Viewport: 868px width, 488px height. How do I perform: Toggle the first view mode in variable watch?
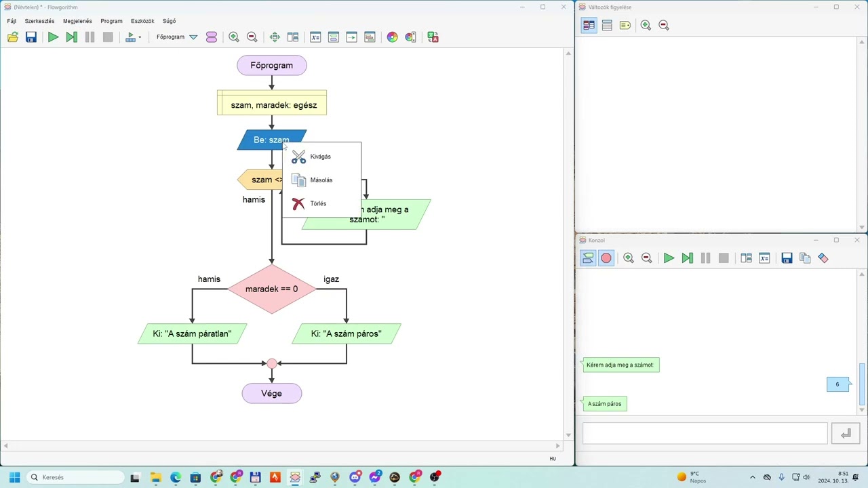589,25
